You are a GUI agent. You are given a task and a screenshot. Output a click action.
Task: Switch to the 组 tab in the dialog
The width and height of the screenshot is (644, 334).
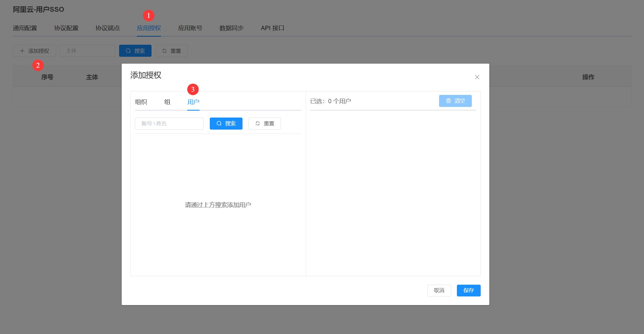pos(167,102)
